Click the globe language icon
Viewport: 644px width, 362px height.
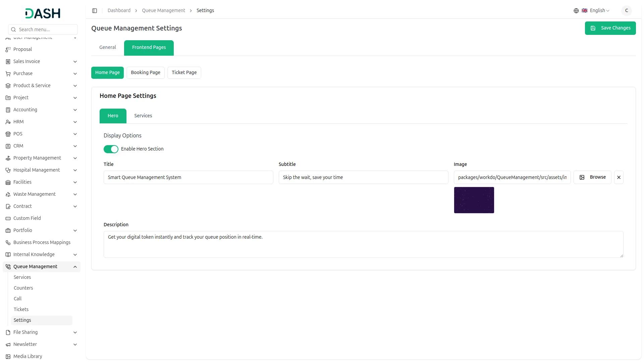[x=576, y=11]
